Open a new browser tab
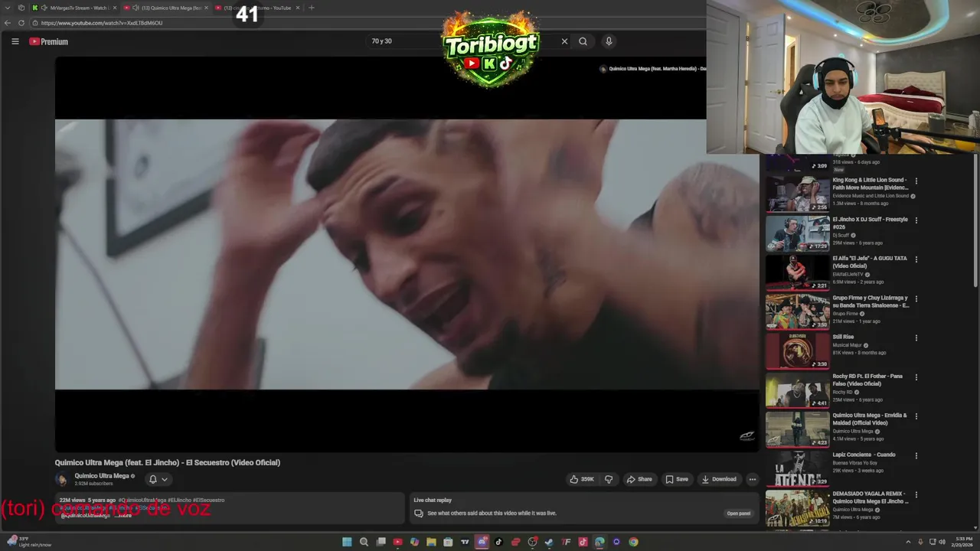 311,8
